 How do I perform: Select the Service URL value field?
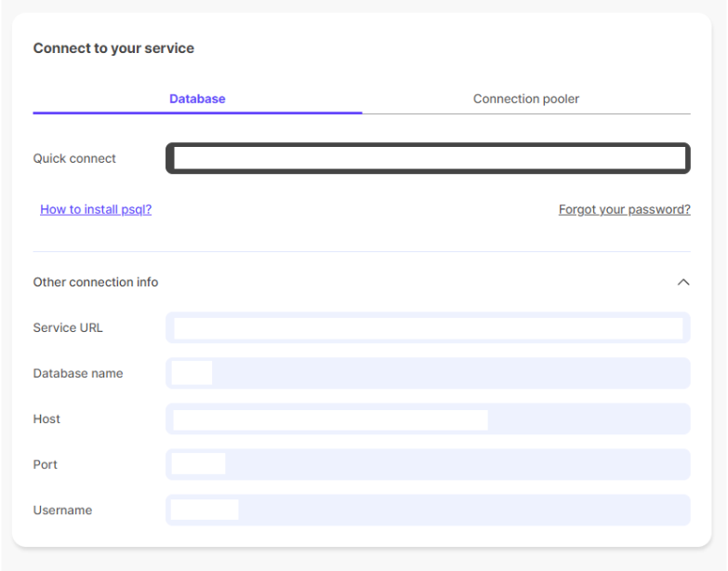[x=428, y=327]
